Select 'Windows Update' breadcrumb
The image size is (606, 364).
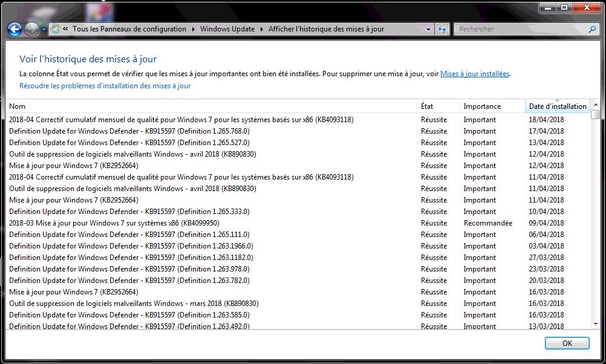[227, 29]
